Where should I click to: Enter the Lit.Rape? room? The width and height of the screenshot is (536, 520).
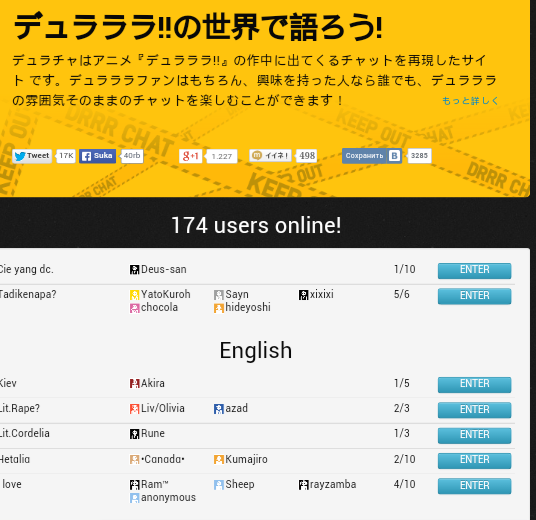point(474,410)
